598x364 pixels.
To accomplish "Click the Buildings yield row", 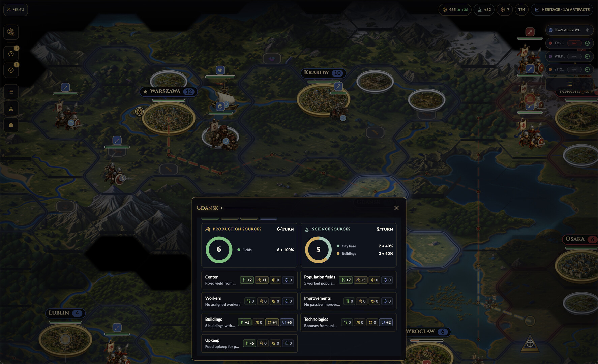I will pyautogui.click(x=249, y=322).
